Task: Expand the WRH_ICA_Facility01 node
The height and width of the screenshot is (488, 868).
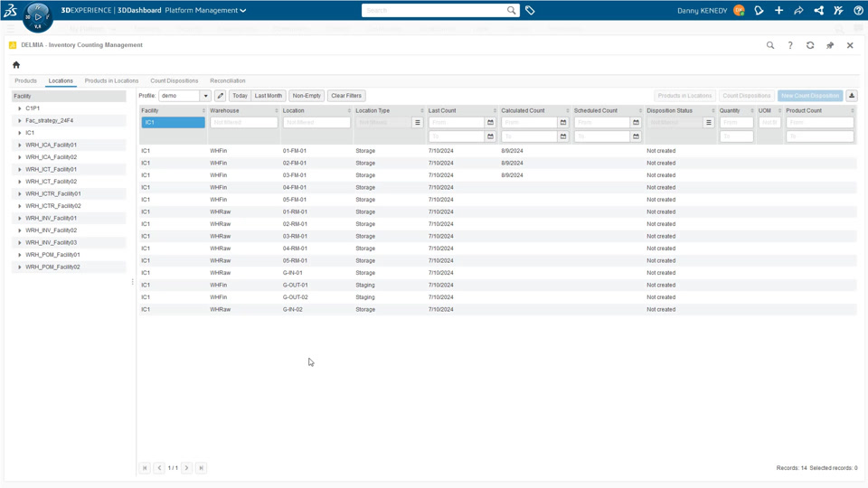Action: [20, 145]
